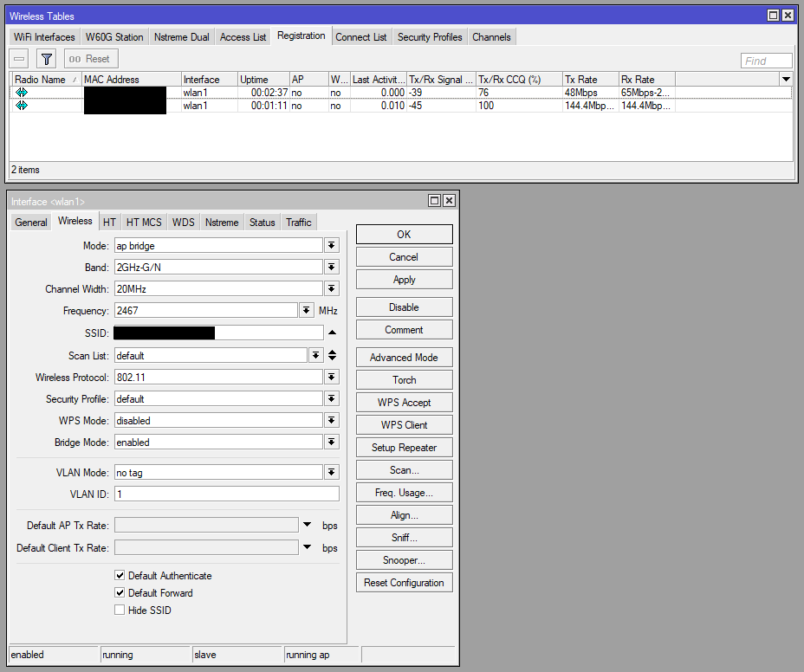Screen dimensions: 804x672
Task: Collapse the SSID field arrow
Action: [x=333, y=333]
